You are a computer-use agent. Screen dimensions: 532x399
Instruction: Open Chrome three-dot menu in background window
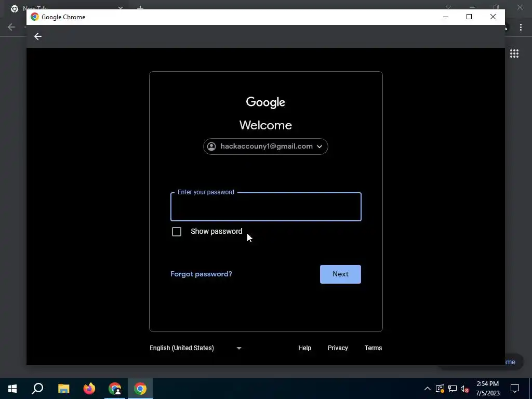point(521,27)
